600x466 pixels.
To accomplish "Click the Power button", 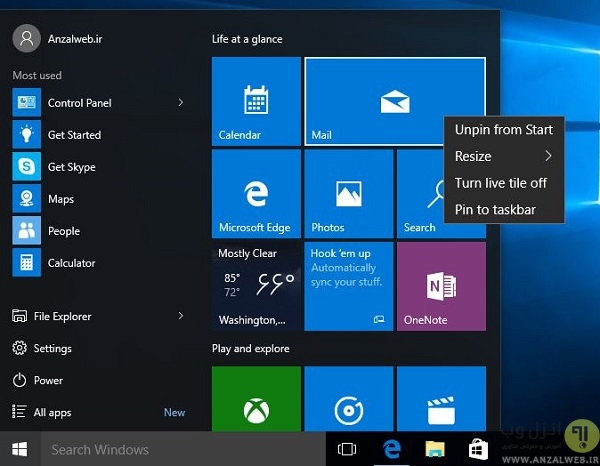I will coord(48,380).
